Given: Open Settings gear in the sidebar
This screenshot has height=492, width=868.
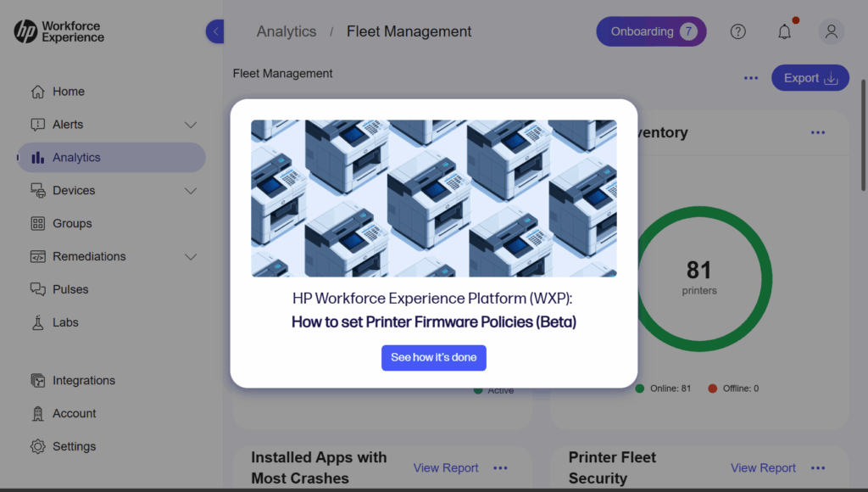Looking at the screenshot, I should pyautogui.click(x=74, y=446).
